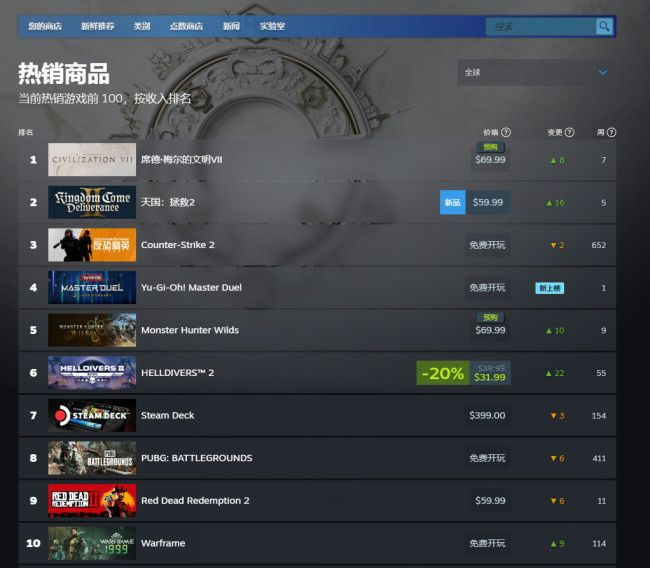Click the price column help icon
Image resolution: width=650 pixels, height=568 pixels.
(x=506, y=132)
